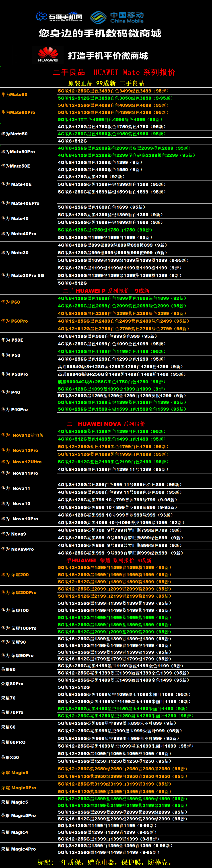212x868 pixels.
Task: Click the heading 二手HUAWEI 荣耀 系列报价 9成新
Action: (106, 560)
